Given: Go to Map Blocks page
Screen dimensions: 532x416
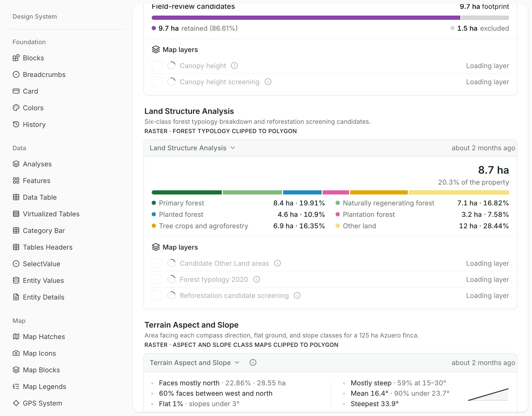Looking at the screenshot, I should (x=41, y=370).
